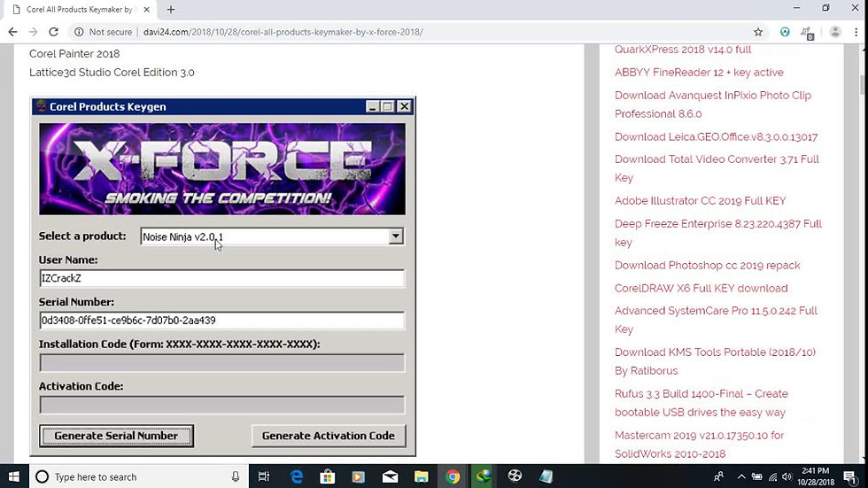Open the extension icon with the badge
This screenshot has height=488, width=868.
tap(807, 33)
